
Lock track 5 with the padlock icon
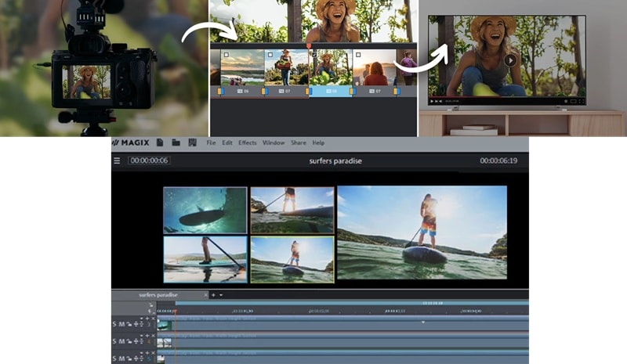coord(129,359)
